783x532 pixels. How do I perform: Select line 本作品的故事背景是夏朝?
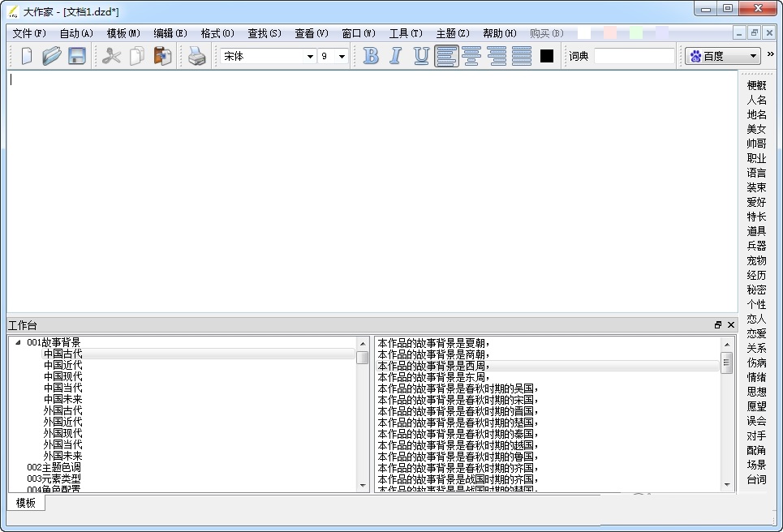pyautogui.click(x=433, y=343)
